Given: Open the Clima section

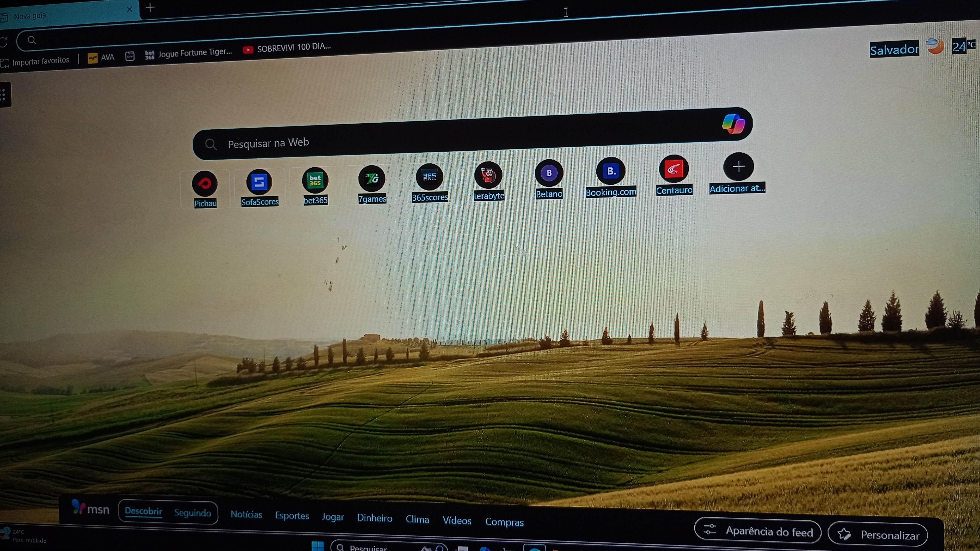Looking at the screenshot, I should click(417, 520).
